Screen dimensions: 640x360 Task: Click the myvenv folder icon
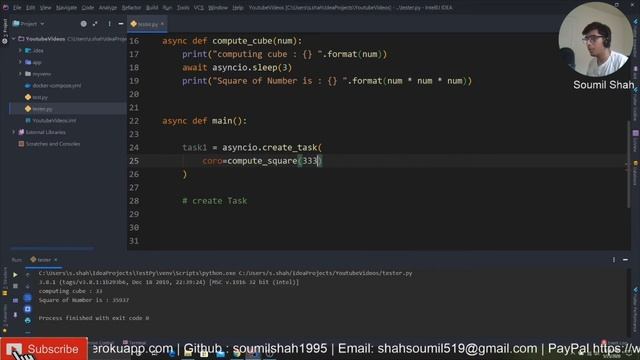pos(28,74)
